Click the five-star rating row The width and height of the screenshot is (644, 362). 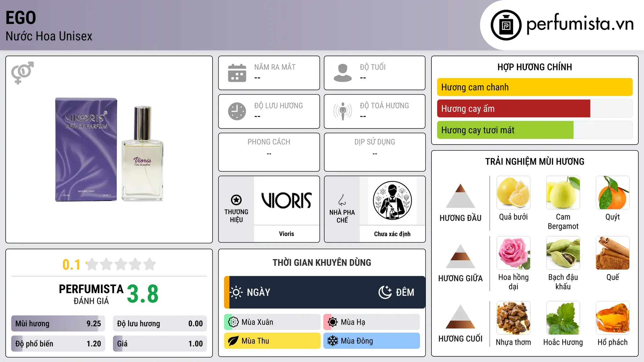[x=121, y=264]
